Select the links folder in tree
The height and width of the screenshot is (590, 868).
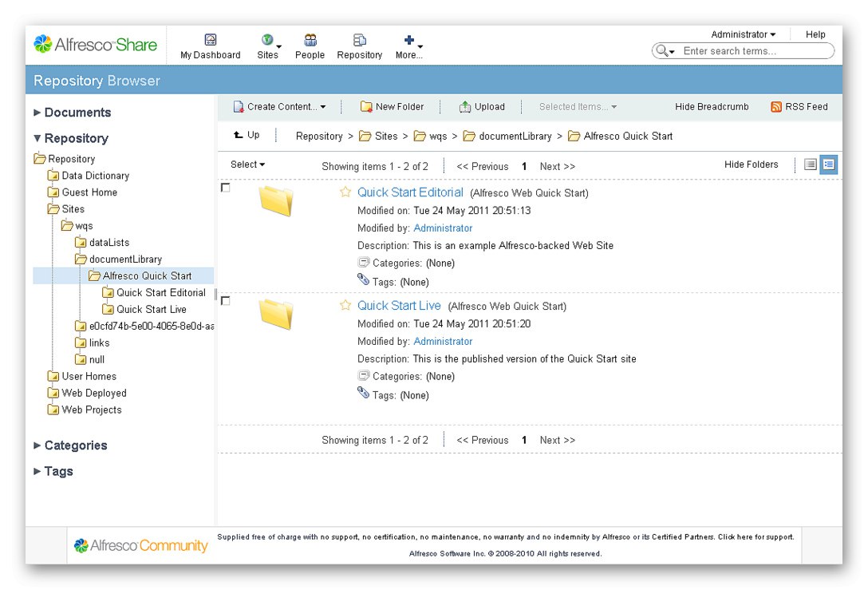99,343
